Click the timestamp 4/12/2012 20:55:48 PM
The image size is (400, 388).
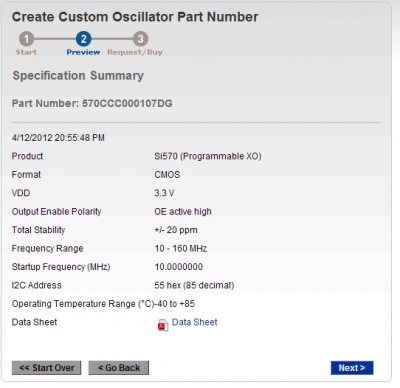58,138
